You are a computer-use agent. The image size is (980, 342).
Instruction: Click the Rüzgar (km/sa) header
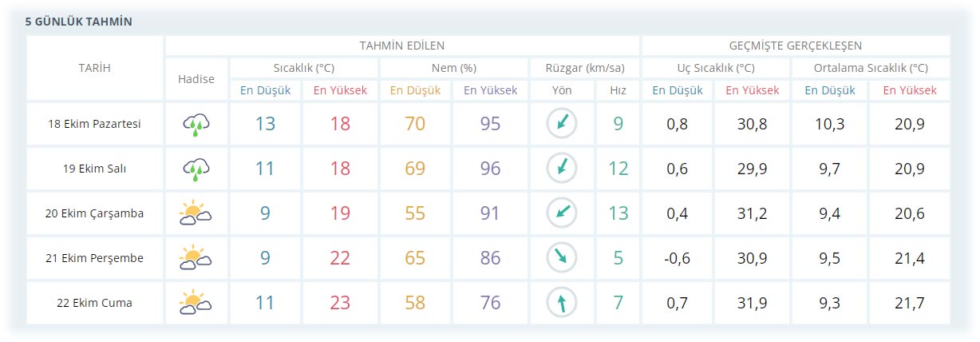click(584, 68)
